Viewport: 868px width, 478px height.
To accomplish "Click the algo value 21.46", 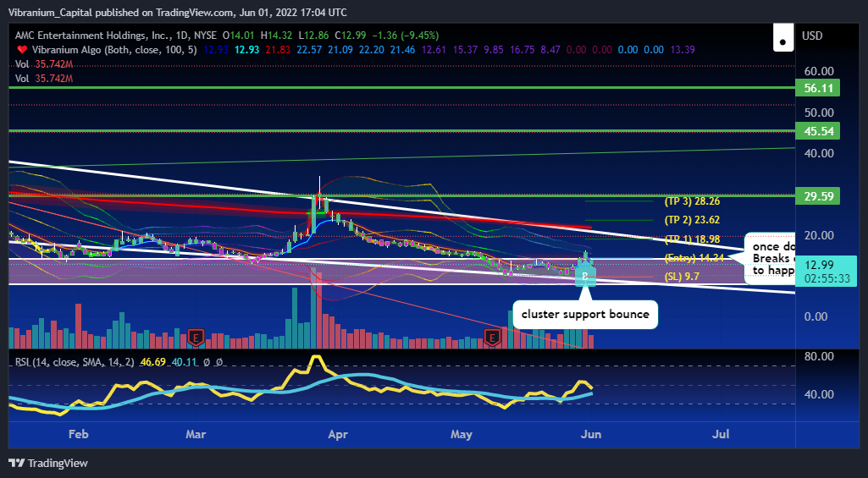I will pyautogui.click(x=402, y=50).
